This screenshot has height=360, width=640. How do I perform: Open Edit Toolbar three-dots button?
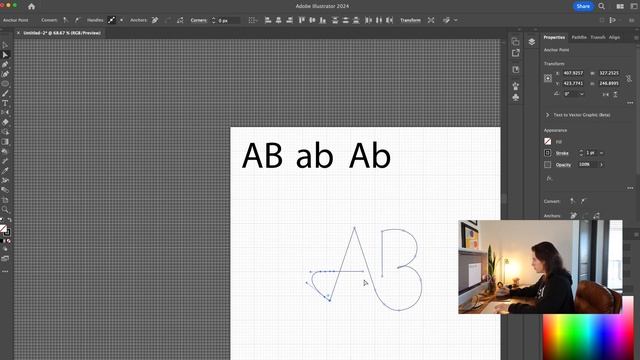5,271
